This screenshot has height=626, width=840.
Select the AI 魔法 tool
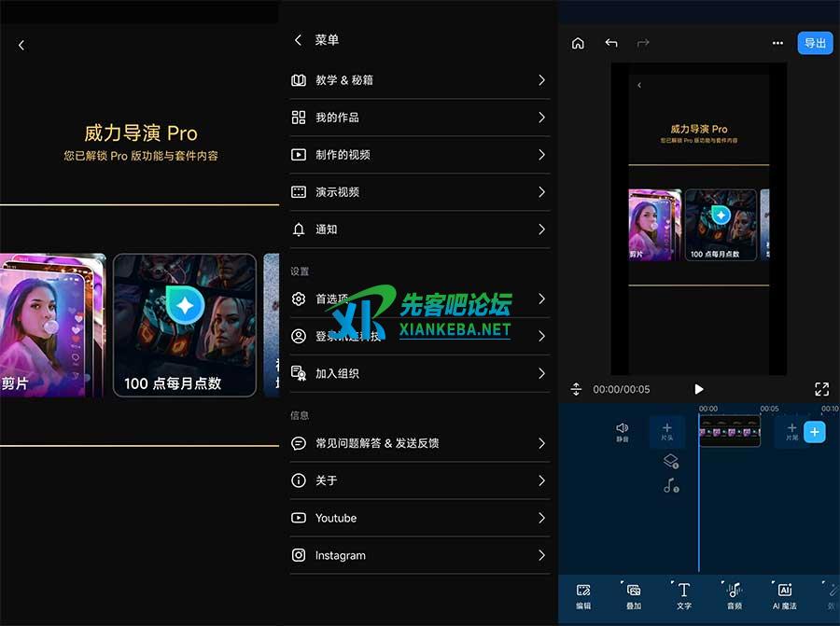(784, 595)
